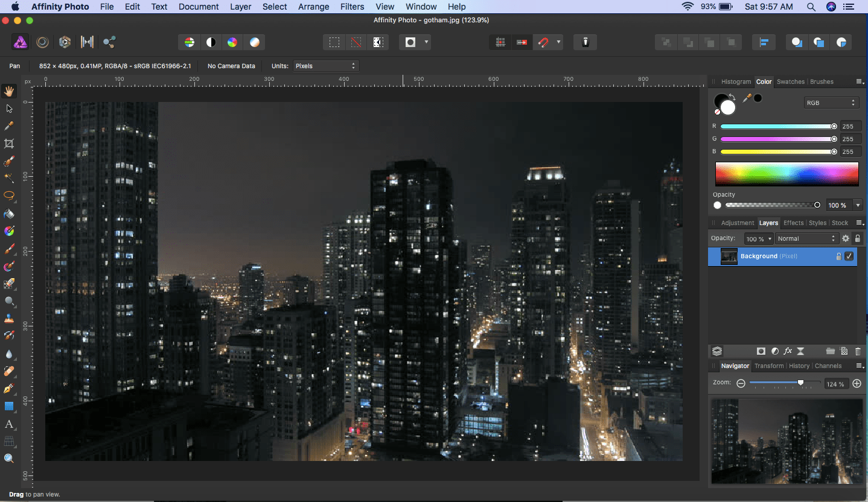This screenshot has width=868, height=502.
Task: Select the Move tool arrow
Action: [9, 109]
